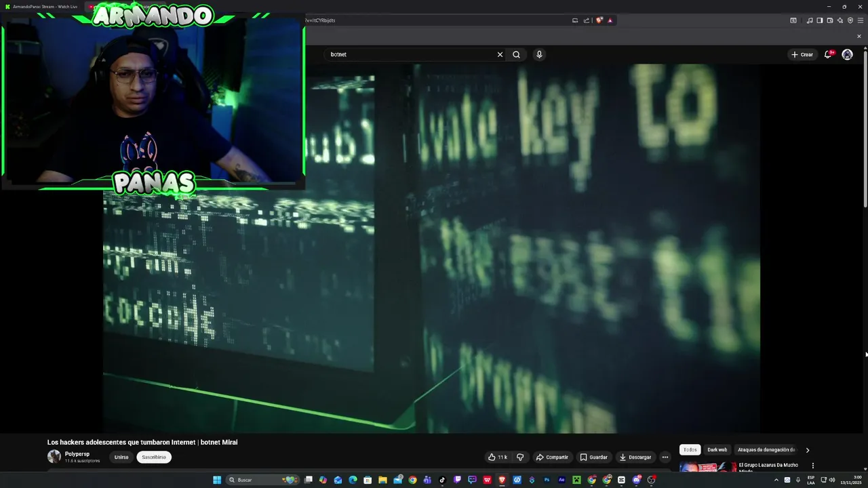The image size is (868, 488).
Task: Open the Brave Shields lion icon
Action: click(599, 20)
